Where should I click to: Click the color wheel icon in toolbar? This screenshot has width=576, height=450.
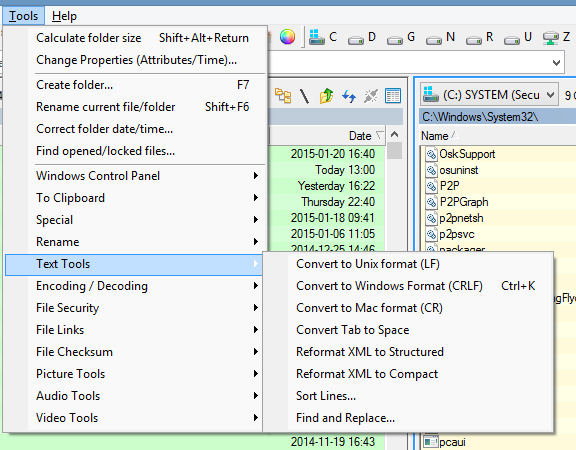[287, 37]
